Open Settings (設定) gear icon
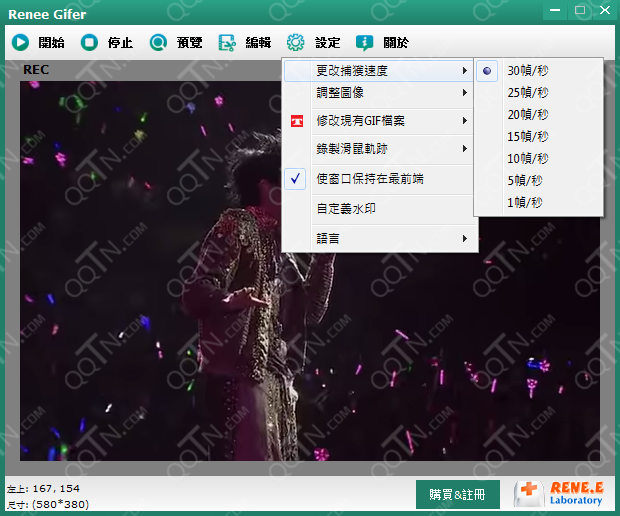620x516 pixels. (x=295, y=43)
